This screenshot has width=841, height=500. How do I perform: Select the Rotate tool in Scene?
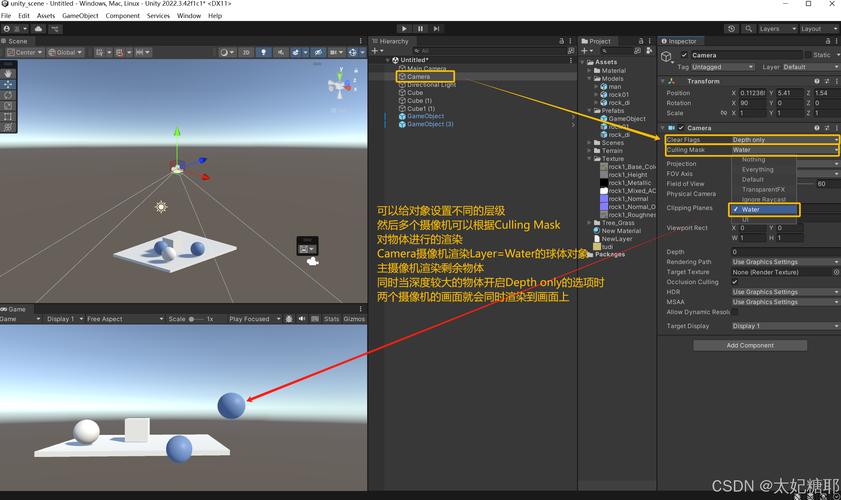[x=8, y=95]
